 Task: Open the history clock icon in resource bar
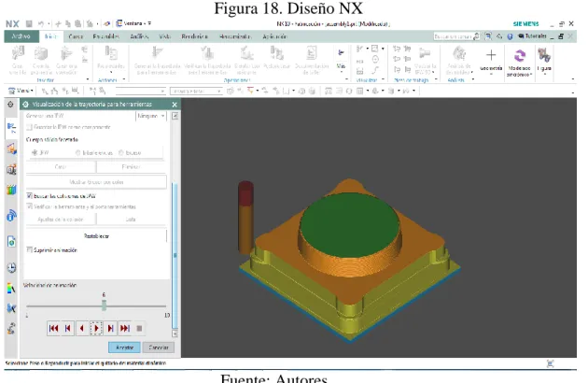click(11, 268)
